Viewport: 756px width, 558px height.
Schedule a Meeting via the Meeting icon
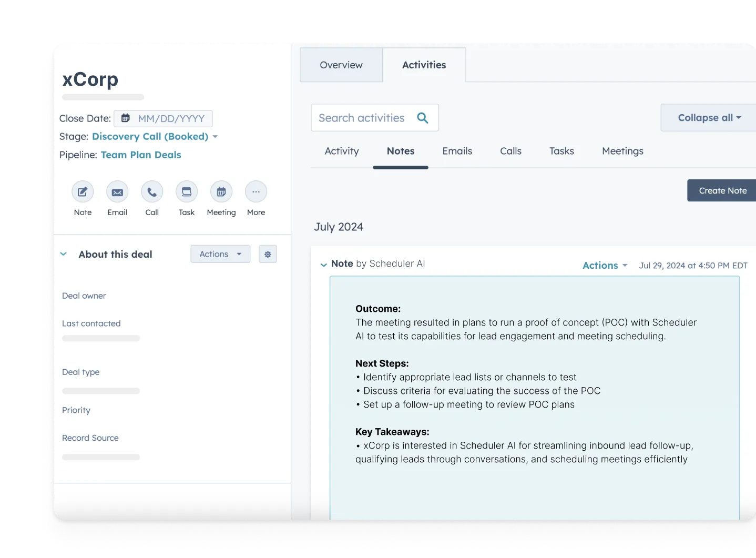221,191
